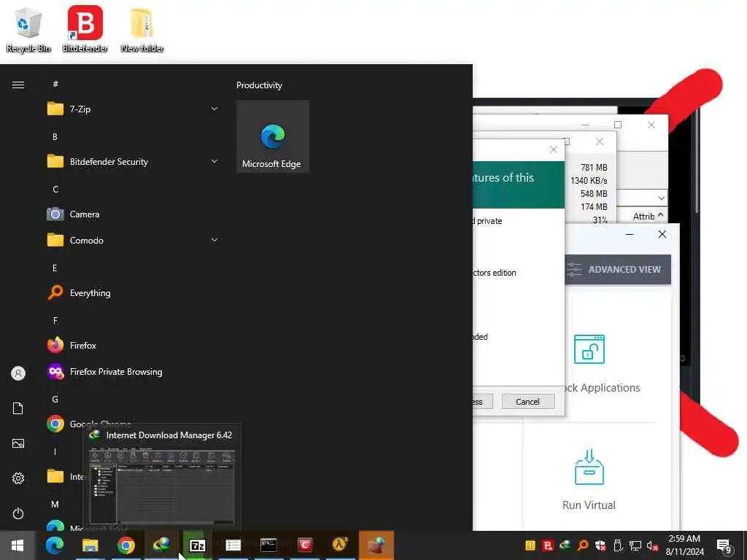Open the notification center icon
Viewport: 747px width, 560px height.
click(724, 545)
